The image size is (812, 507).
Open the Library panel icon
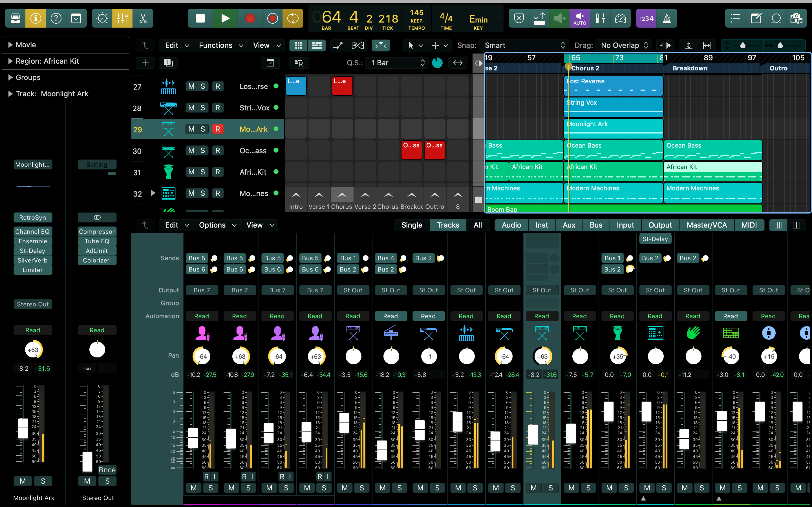click(16, 18)
